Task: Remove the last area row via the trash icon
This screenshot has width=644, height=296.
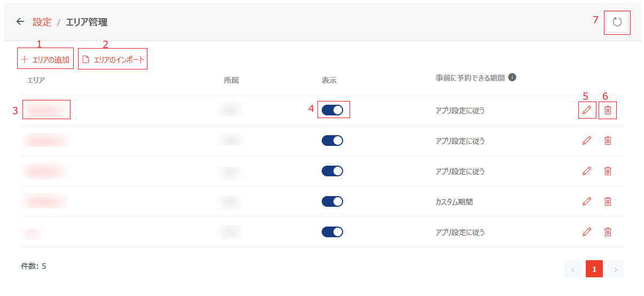Action: 608,232
